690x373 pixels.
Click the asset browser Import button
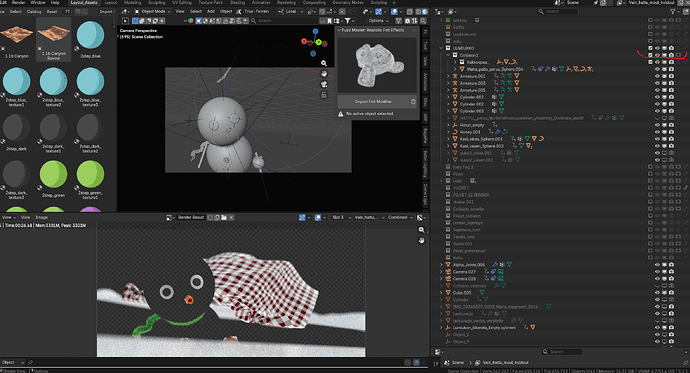click(x=106, y=11)
